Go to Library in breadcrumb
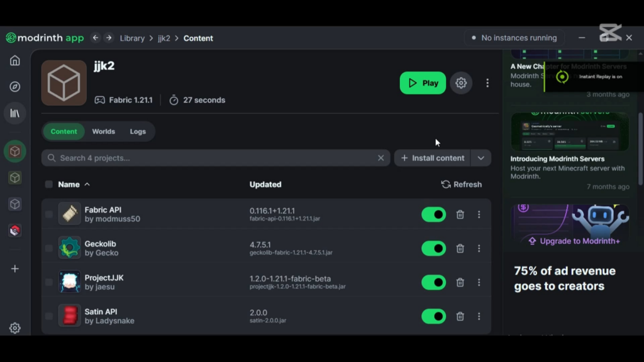Viewport: 644px width, 362px height. [x=132, y=38]
